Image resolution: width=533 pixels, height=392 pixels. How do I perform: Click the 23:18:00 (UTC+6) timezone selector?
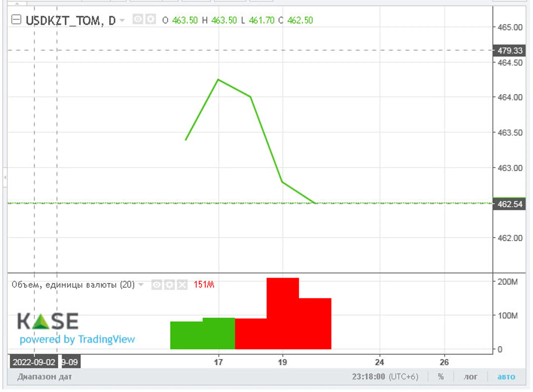pyautogui.click(x=385, y=377)
